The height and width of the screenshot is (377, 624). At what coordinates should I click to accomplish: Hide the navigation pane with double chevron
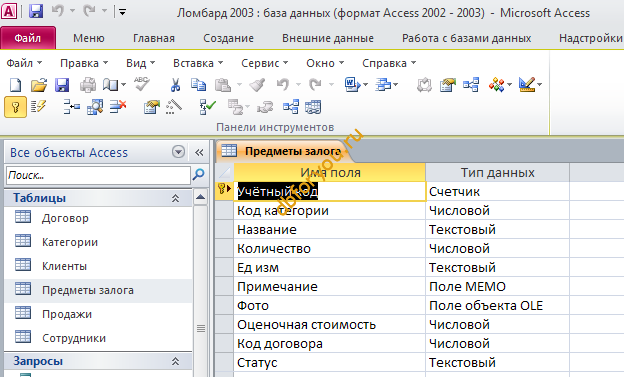point(199,152)
